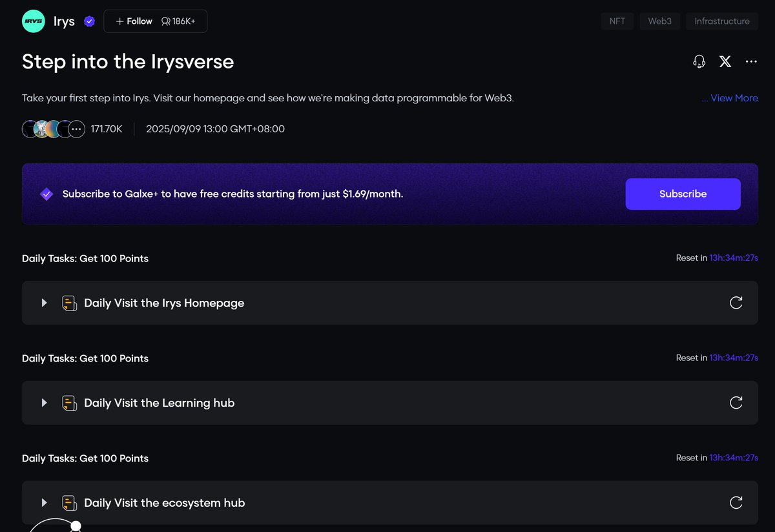Image resolution: width=775 pixels, height=532 pixels.
Task: Select the NFT tag
Action: [617, 21]
